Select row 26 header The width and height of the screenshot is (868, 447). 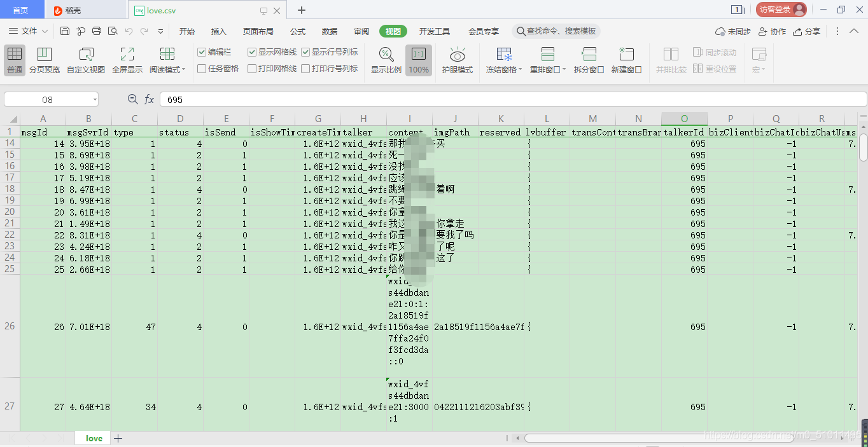point(10,326)
